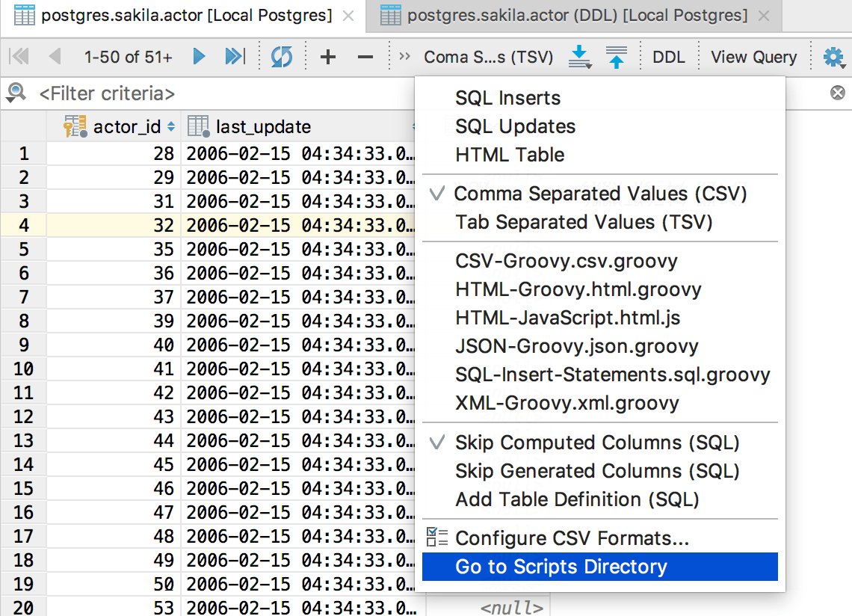Close the postgres.sakila.actor data tab

point(348,16)
